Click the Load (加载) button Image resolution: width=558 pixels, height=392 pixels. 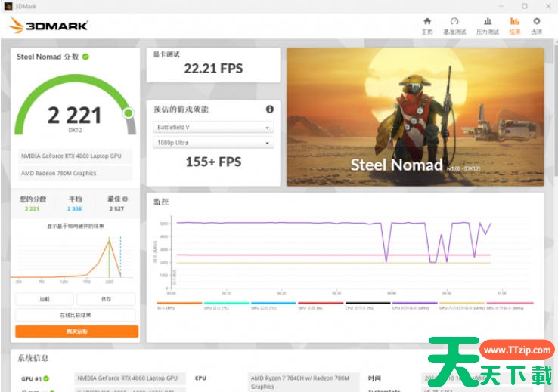pyautogui.click(x=45, y=299)
